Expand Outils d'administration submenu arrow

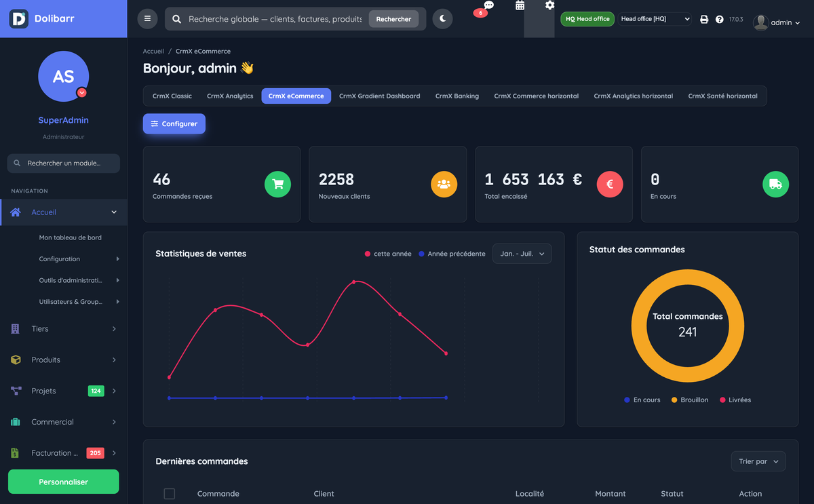117,280
